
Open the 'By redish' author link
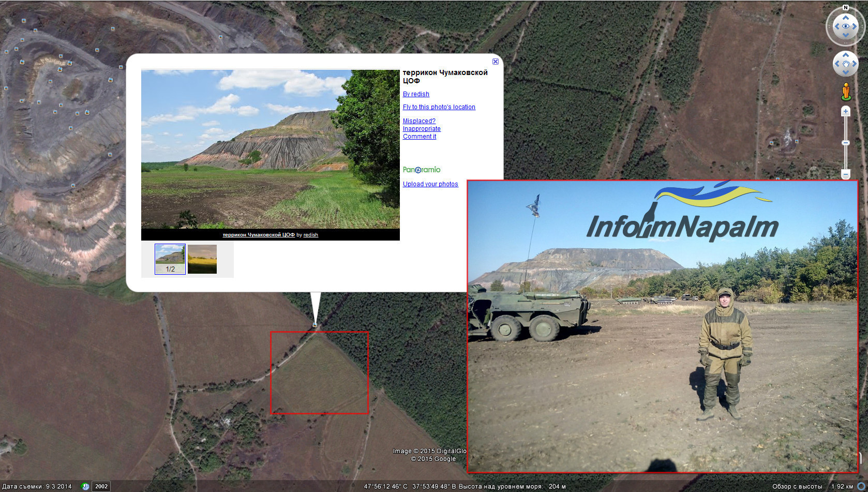coord(416,94)
